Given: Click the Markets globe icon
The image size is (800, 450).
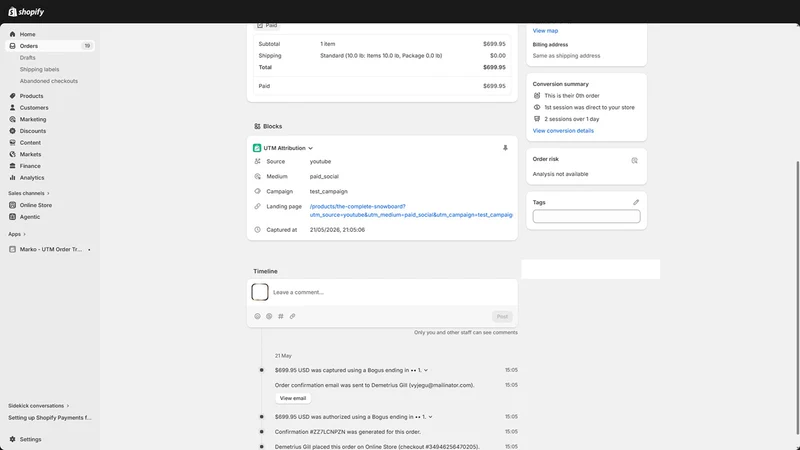Looking at the screenshot, I should point(12,154).
